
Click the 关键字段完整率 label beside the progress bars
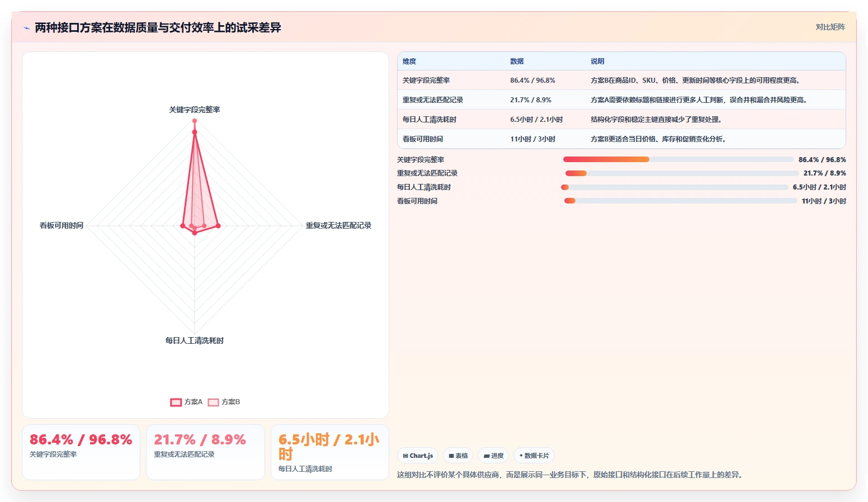tap(421, 160)
